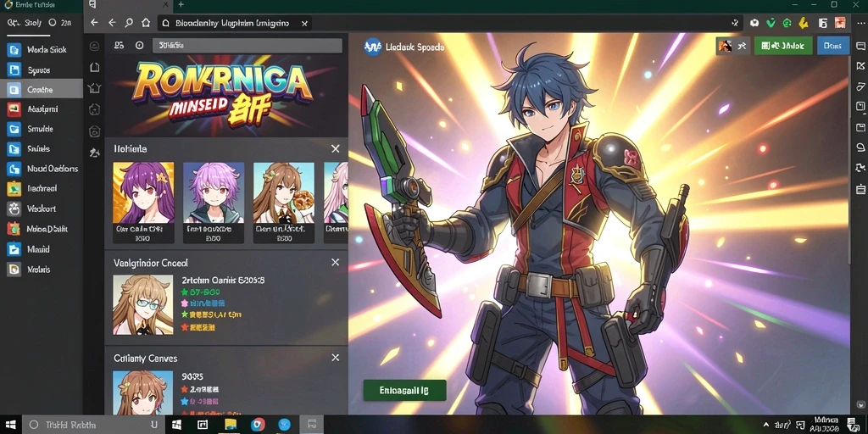Select the purple-haired character card

point(143,203)
